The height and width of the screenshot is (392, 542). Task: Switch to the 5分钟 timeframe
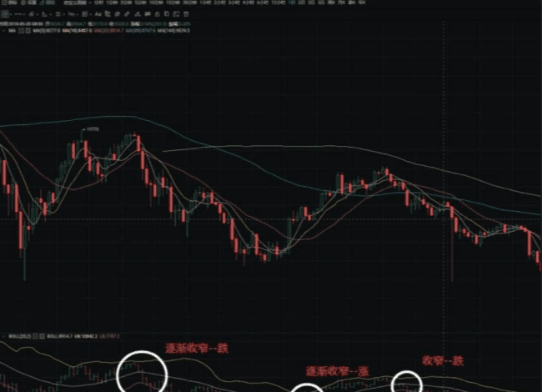(140, 3)
